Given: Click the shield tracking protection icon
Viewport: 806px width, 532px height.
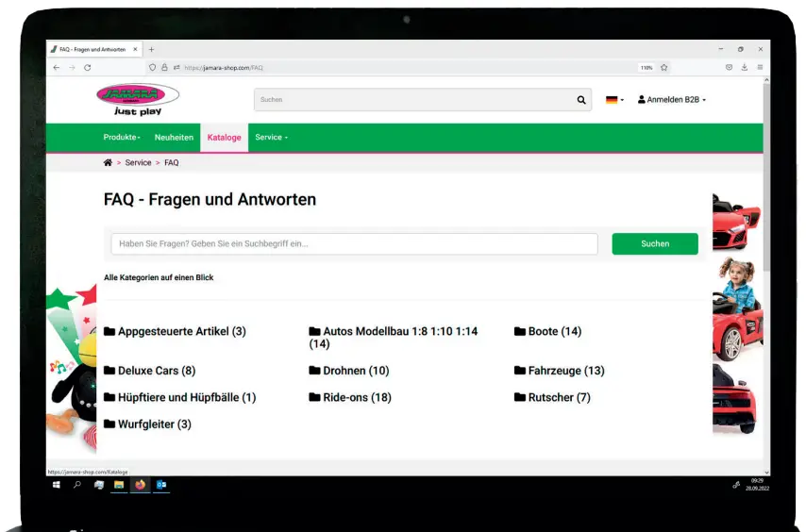Looking at the screenshot, I should tap(152, 67).
